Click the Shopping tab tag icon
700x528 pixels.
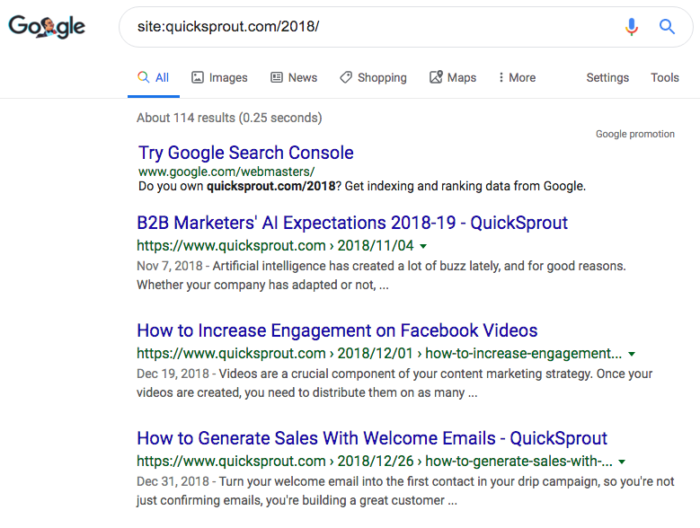346,77
